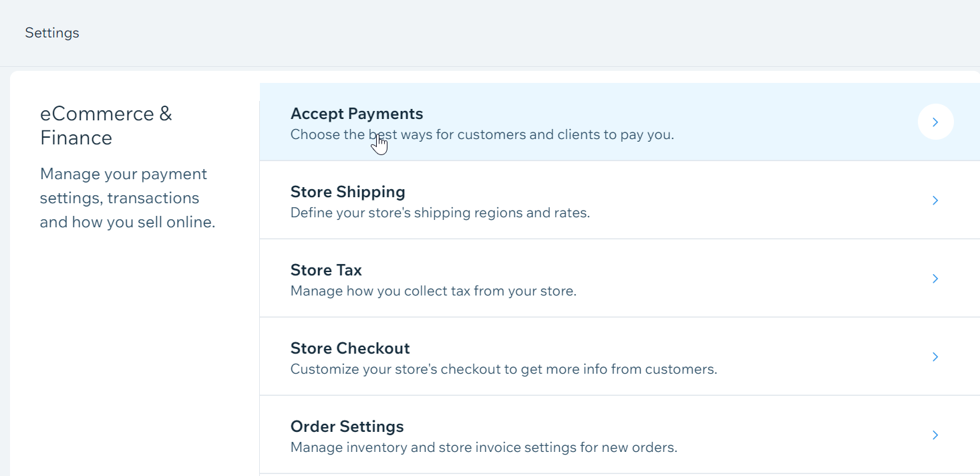Click the eCommerce & Finance section heading
Image resolution: width=980 pixels, height=476 pixels.
tap(106, 126)
